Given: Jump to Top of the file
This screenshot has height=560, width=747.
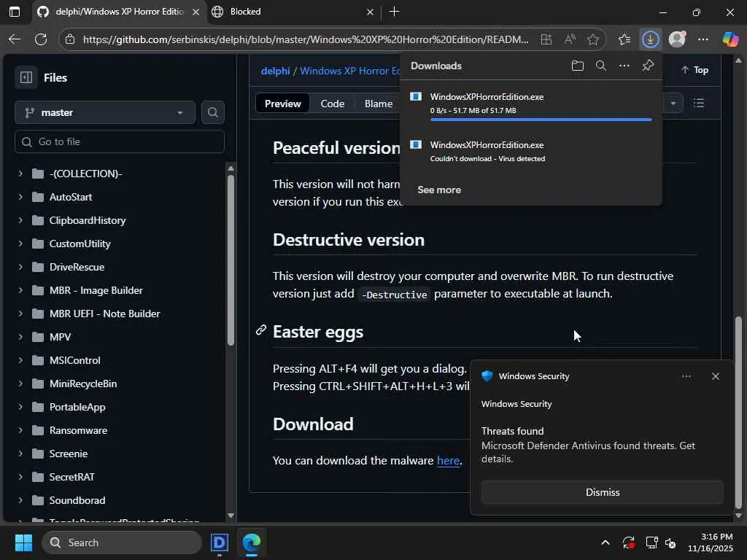Looking at the screenshot, I should pyautogui.click(x=694, y=70).
